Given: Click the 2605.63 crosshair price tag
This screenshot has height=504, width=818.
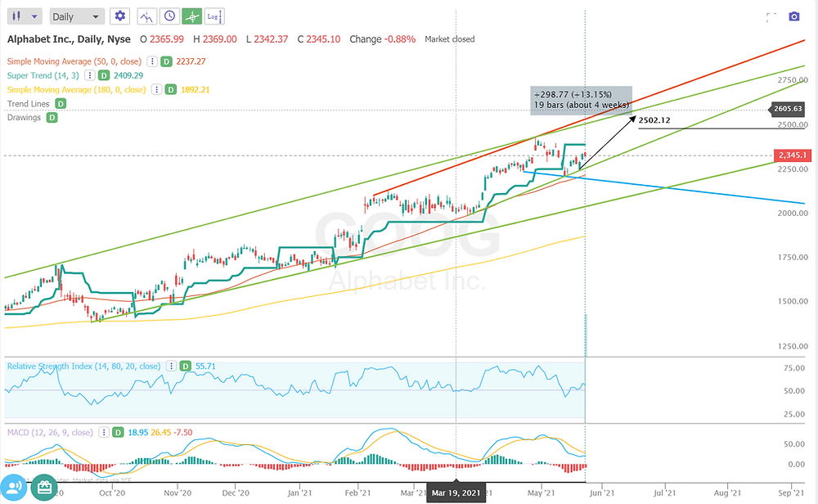Looking at the screenshot, I should click(x=788, y=109).
